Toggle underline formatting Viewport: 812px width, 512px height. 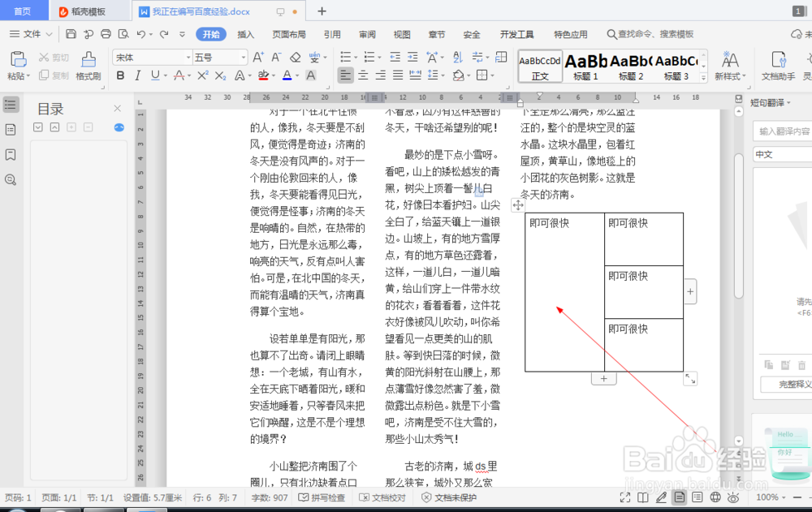click(154, 76)
